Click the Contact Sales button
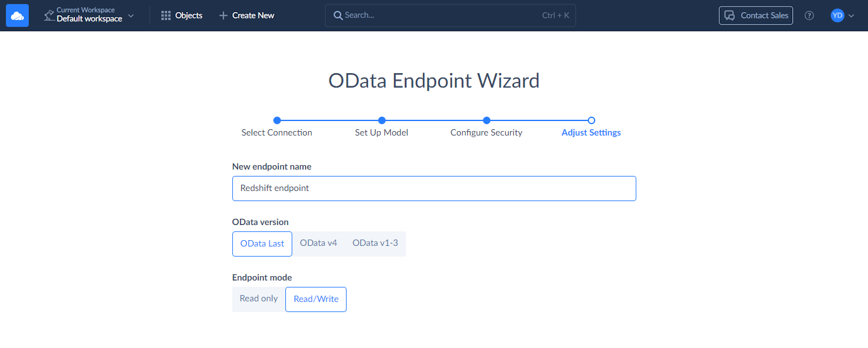868x348 pixels. (756, 15)
